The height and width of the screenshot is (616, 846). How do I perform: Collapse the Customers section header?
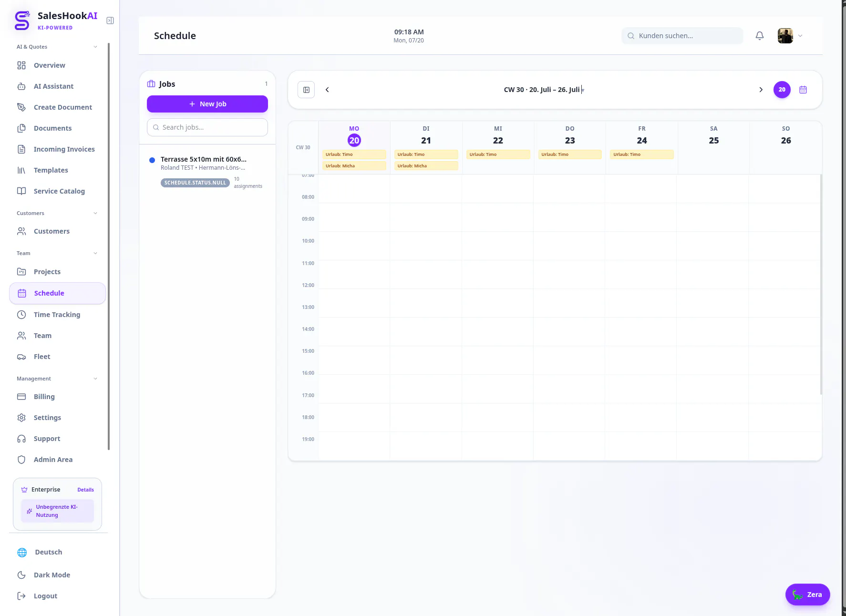57,213
